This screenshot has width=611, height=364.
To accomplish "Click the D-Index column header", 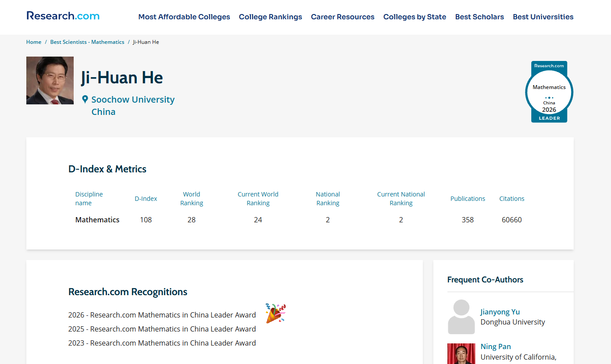I will (x=146, y=199).
